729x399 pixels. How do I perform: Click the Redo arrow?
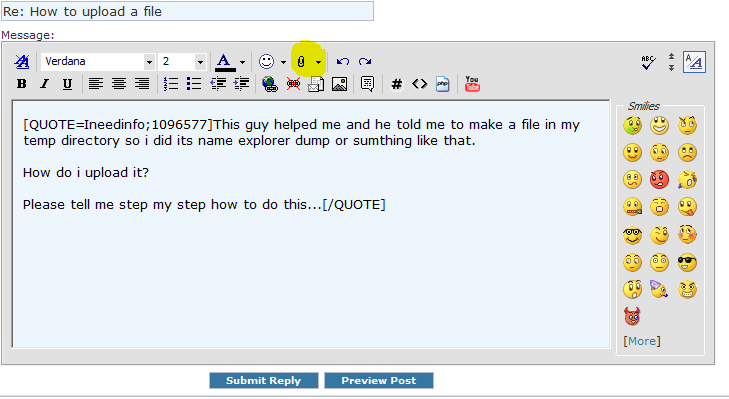click(x=365, y=61)
